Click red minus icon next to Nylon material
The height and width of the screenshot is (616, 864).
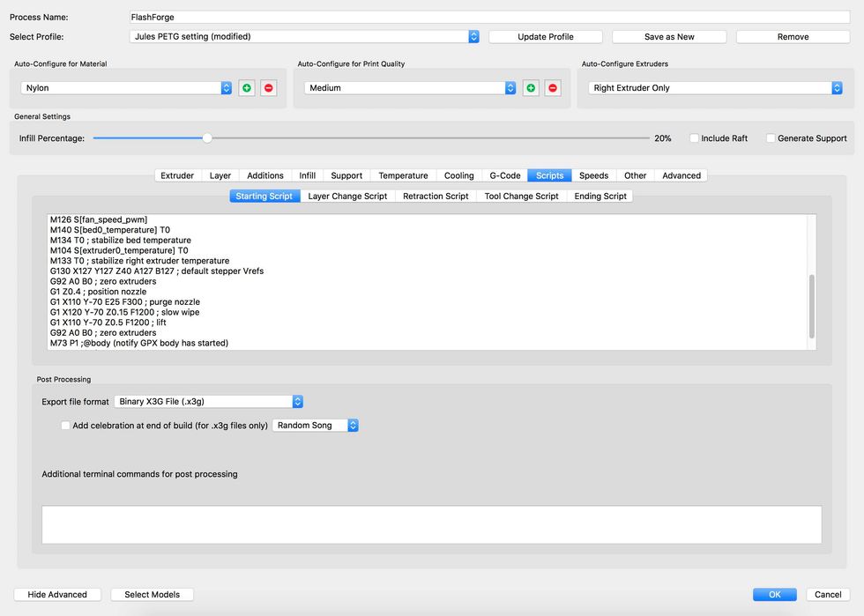click(268, 88)
